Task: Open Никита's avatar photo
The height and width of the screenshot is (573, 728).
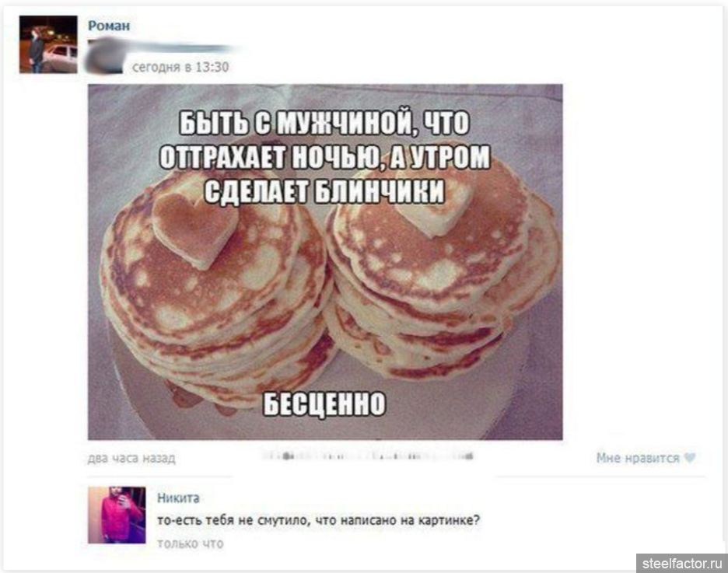Action: pos(117,515)
